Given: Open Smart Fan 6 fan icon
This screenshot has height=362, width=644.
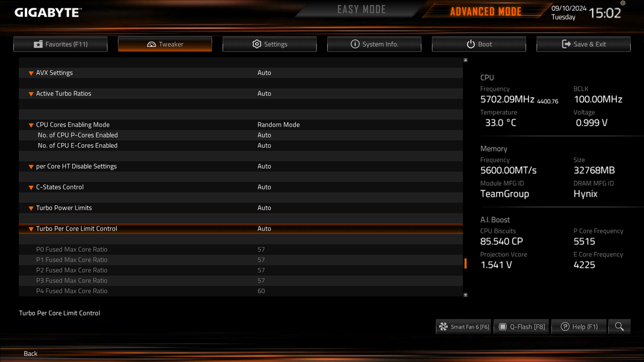Looking at the screenshot, I should click(x=443, y=327).
